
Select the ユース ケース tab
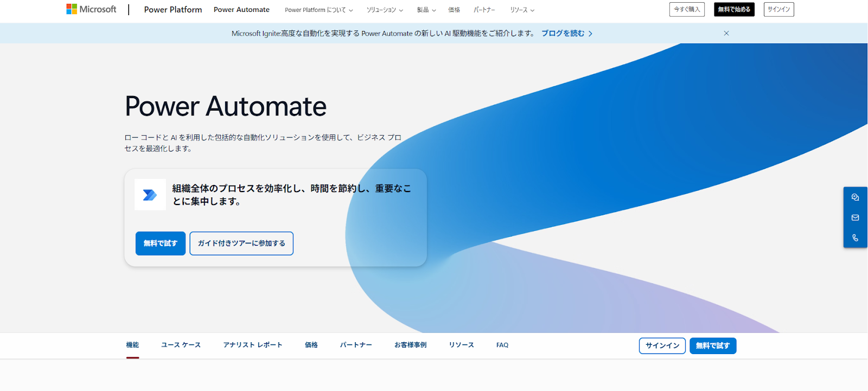coord(181,345)
